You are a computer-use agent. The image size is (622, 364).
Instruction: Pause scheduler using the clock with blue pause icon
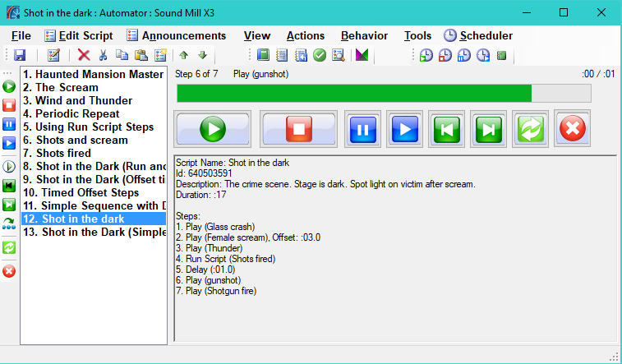(x=464, y=55)
